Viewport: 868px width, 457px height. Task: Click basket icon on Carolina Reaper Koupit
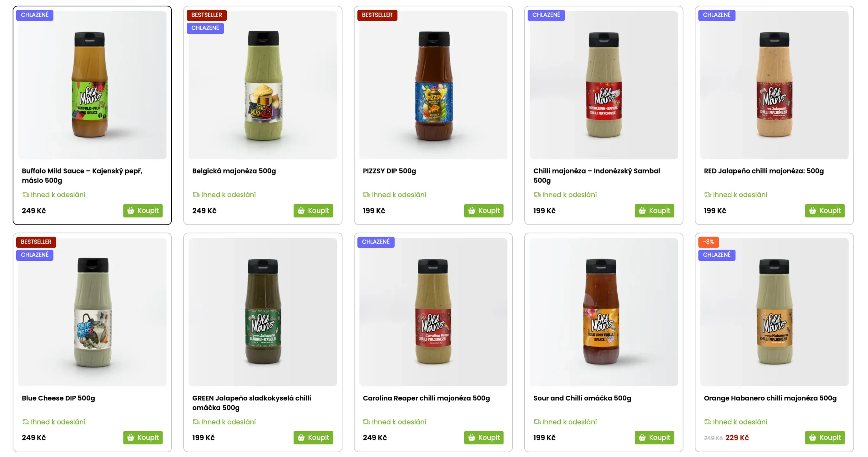point(472,438)
